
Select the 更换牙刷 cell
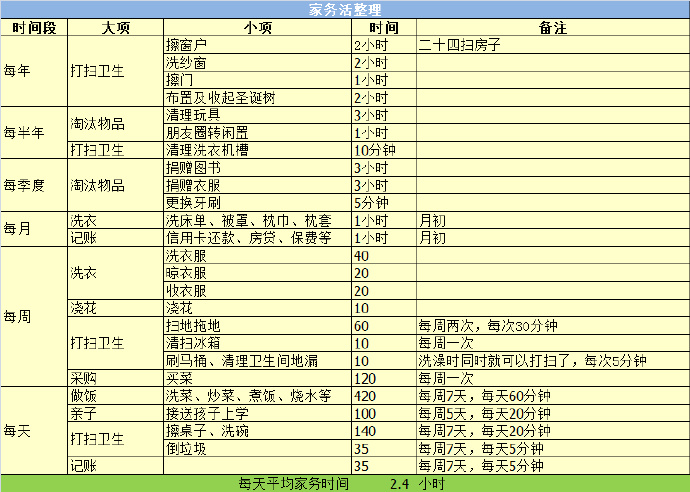click(x=257, y=203)
